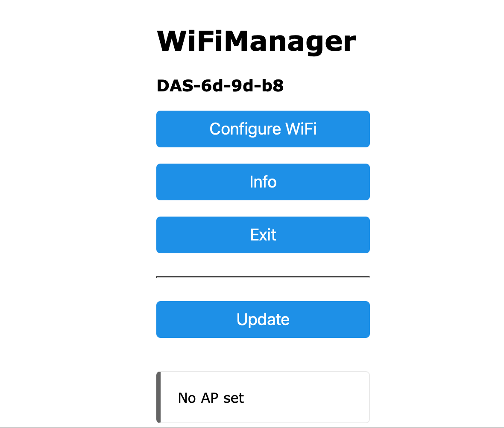The image size is (504, 428).
Task: Click the DAS-6d-9d-b8 device name
Action: pyautogui.click(x=220, y=86)
